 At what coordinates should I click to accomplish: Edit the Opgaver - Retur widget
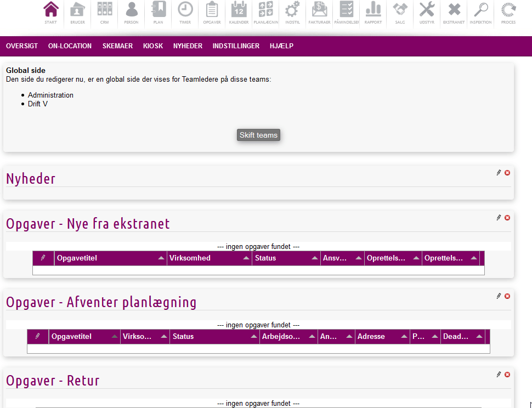click(499, 375)
